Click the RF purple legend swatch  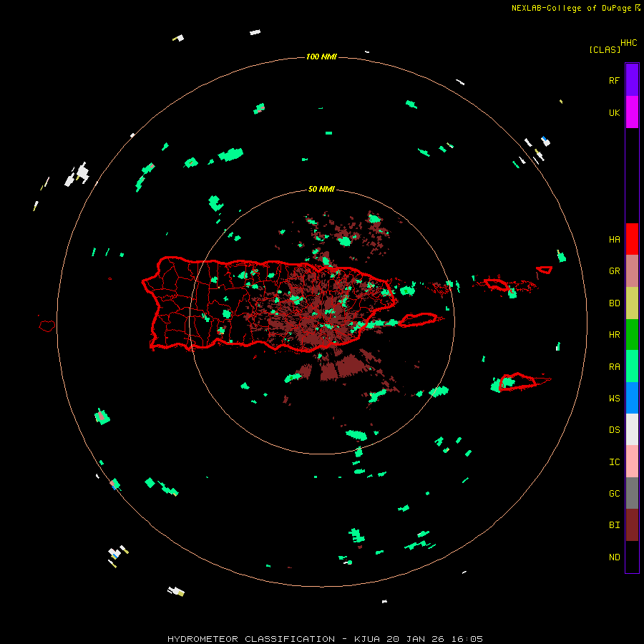tap(632, 79)
